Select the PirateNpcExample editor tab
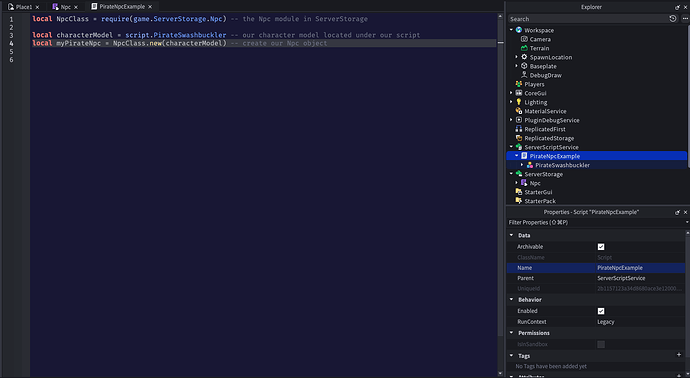690x378 pixels. (x=122, y=7)
